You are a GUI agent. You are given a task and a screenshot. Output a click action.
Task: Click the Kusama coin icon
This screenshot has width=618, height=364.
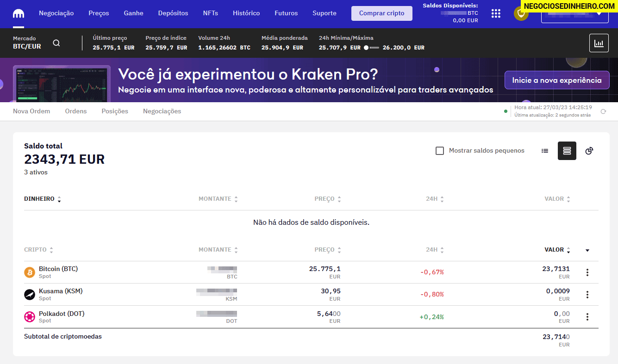pyautogui.click(x=30, y=295)
